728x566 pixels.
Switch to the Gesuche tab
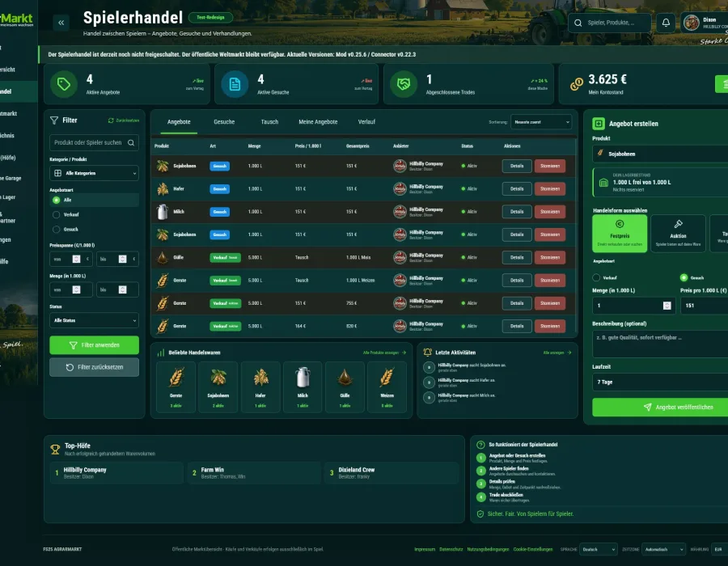point(224,122)
